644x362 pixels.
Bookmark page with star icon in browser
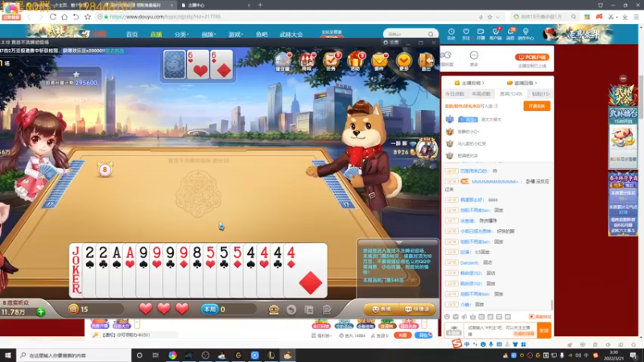(x=88, y=17)
